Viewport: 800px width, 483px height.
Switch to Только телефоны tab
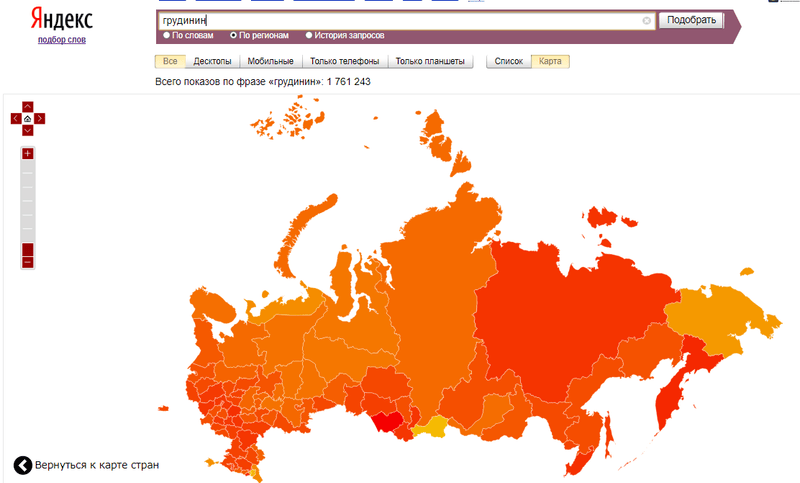345,61
